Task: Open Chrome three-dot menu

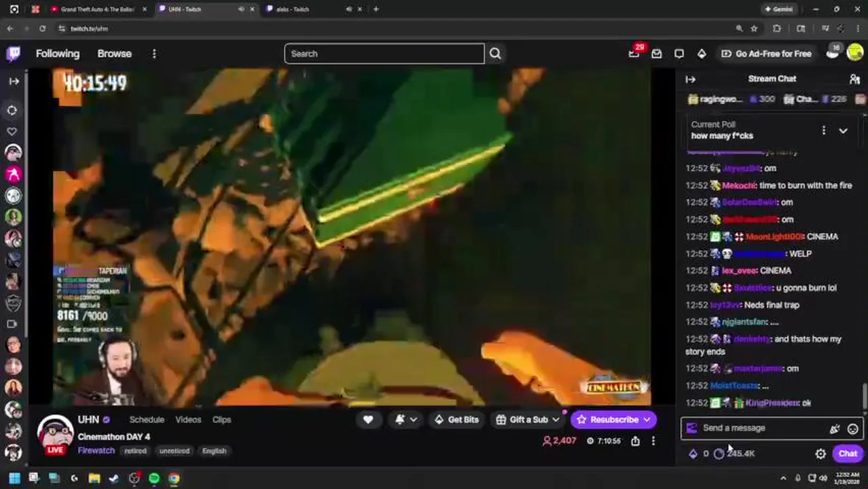Action: tap(858, 29)
